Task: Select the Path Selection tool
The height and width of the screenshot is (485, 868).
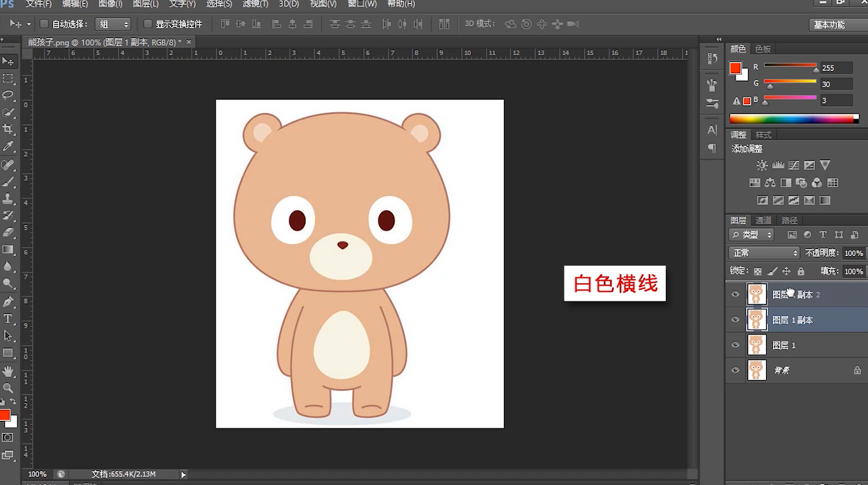Action: coord(8,335)
